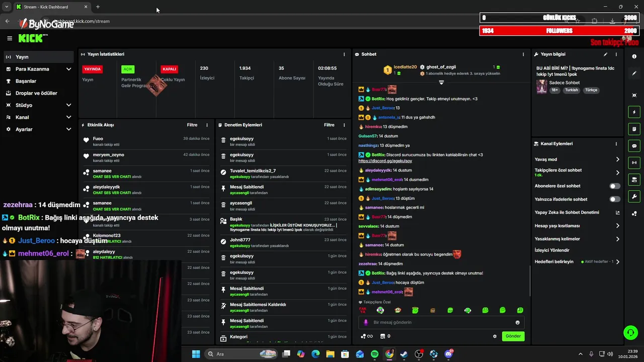Click the video camera sidebar icon
644x362 pixels.
pyautogui.click(x=634, y=179)
